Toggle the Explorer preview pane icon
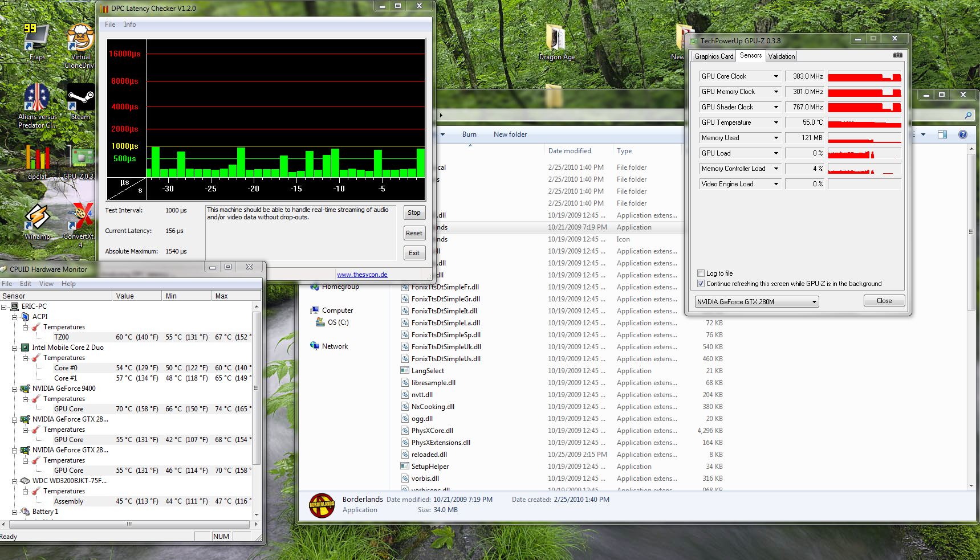980x560 pixels. [942, 134]
